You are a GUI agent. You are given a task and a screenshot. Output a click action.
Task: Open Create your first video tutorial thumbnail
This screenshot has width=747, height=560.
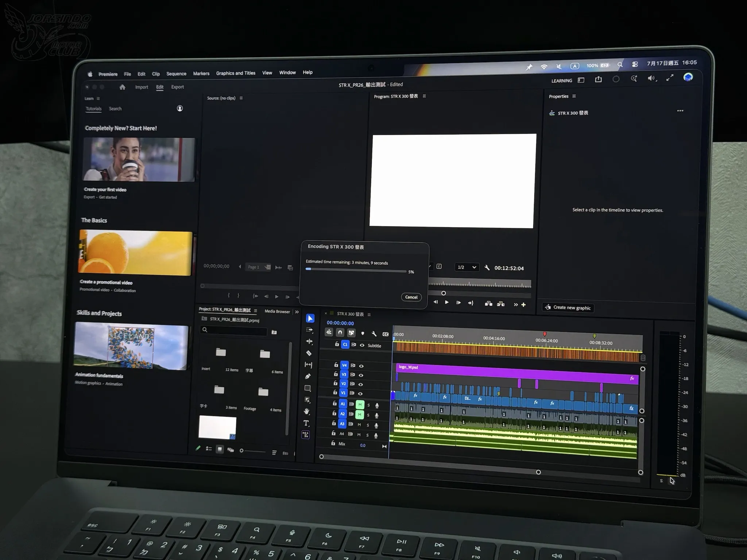coord(139,159)
